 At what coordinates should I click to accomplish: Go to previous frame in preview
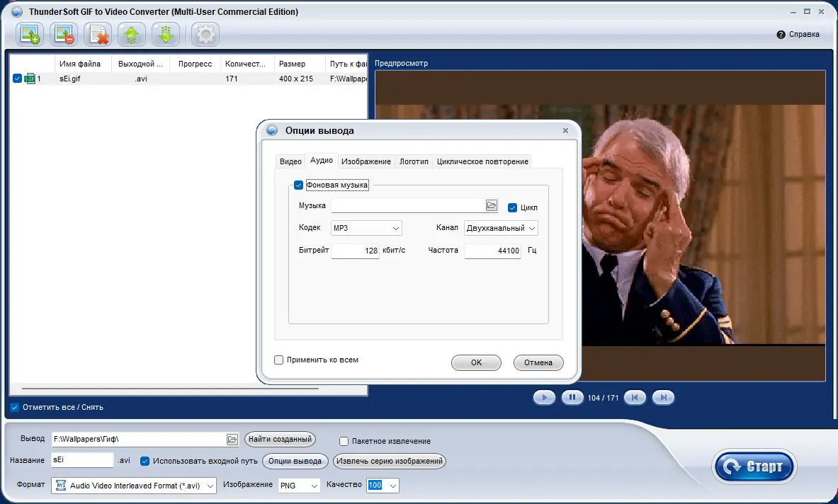635,397
